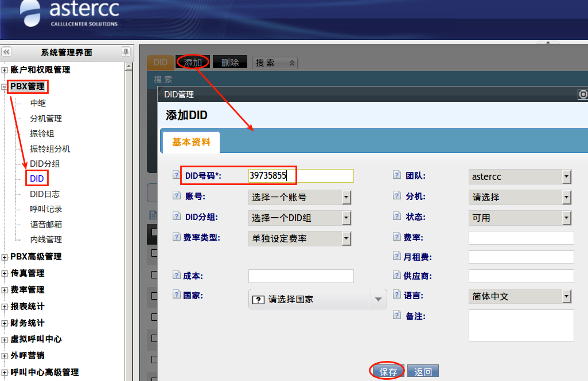
Task: Click the pin icon in the sidebar header
Action: (126, 52)
